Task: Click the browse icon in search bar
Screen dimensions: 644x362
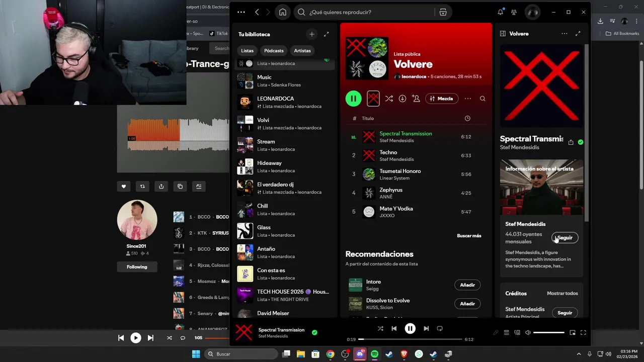Action: coord(443,12)
